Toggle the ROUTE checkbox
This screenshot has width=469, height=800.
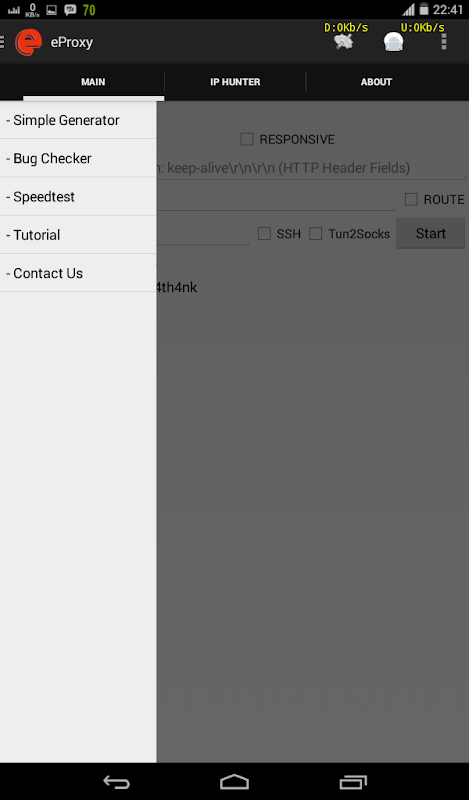point(411,199)
